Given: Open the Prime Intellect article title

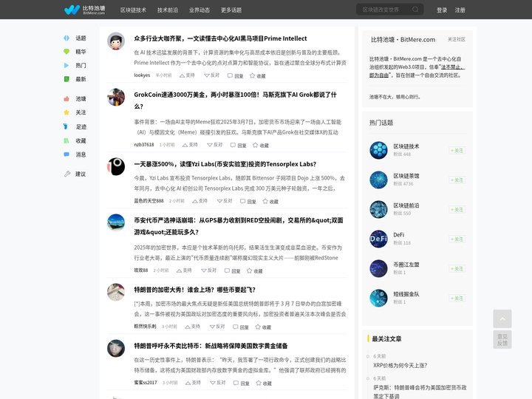Looking at the screenshot, I should (x=220, y=38).
